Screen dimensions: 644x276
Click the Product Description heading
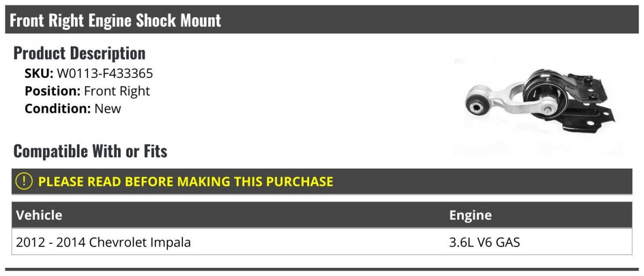79,53
